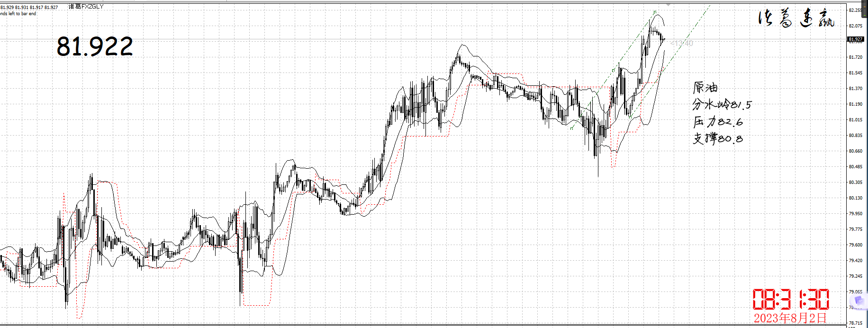The width and height of the screenshot is (868, 328).
Task: Select the current price tag 81.927 on axis
Action: 856,39
